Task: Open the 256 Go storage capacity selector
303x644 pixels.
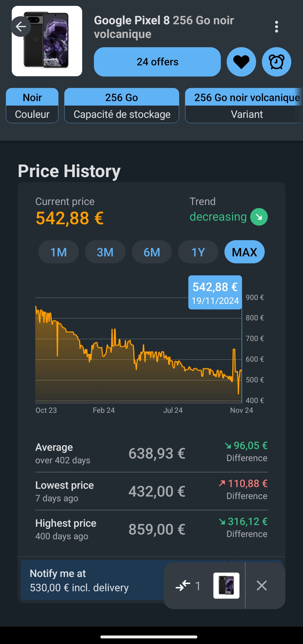Action: [122, 106]
